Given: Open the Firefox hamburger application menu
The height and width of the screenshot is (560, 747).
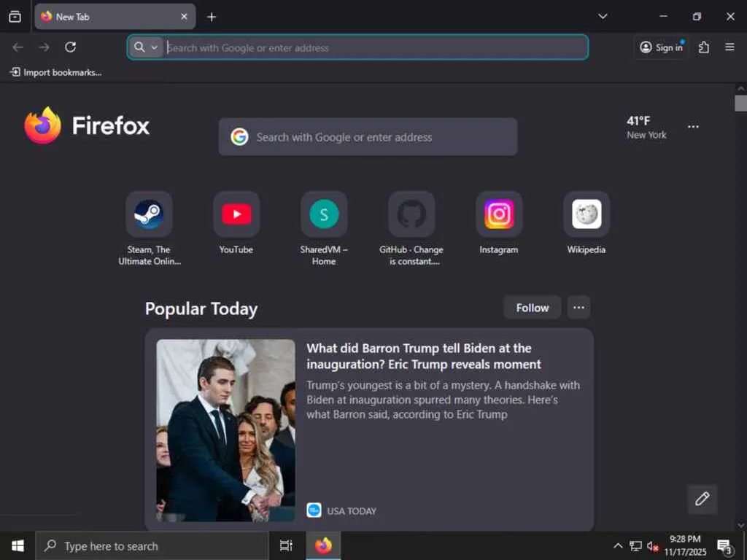Looking at the screenshot, I should (729, 47).
